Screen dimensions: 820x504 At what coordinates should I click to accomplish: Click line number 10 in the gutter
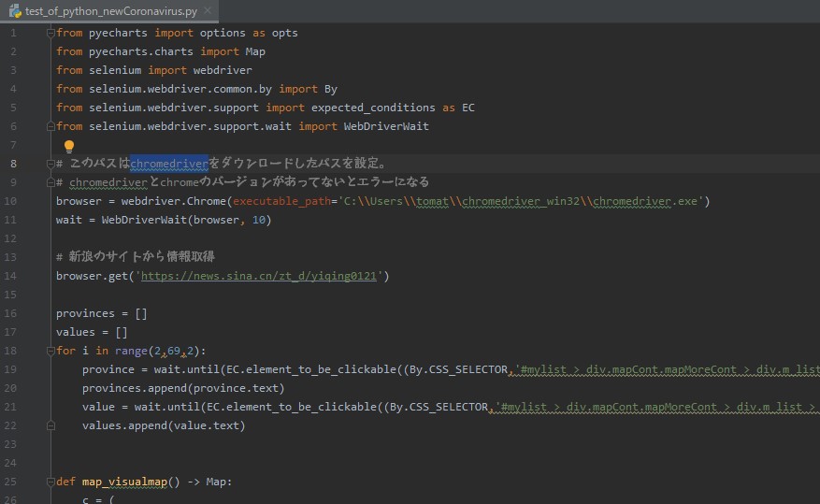(x=10, y=201)
